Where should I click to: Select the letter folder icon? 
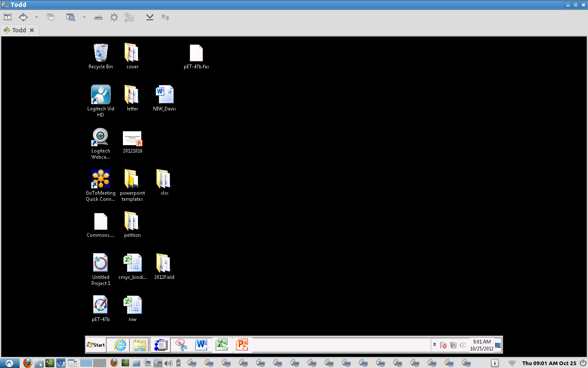[132, 98]
